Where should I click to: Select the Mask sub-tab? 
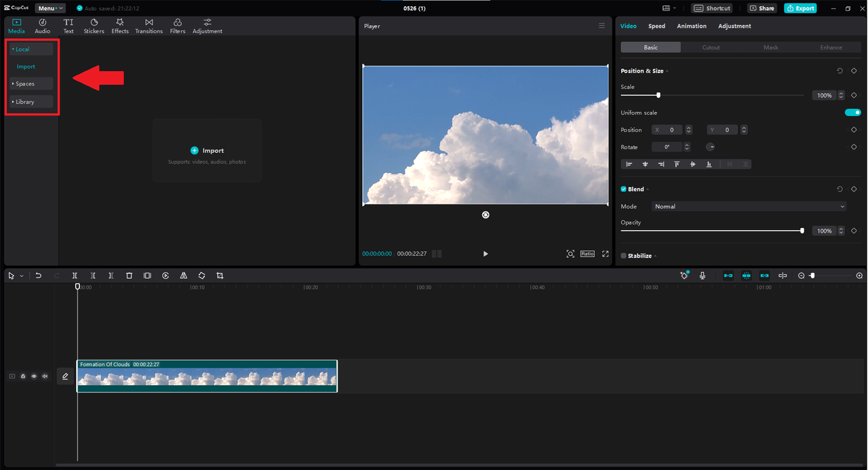(770, 47)
